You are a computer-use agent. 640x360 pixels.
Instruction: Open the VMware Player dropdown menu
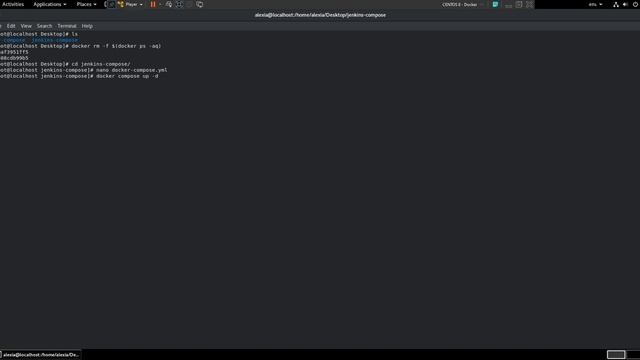130,4
